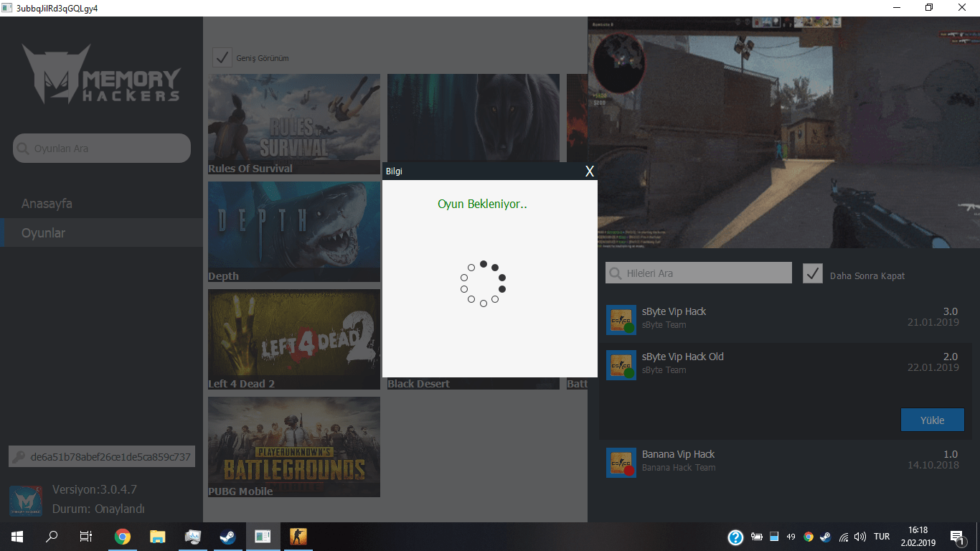Click the 49 temperature tray indicator
Image resolution: width=980 pixels, height=551 pixels.
[791, 537]
